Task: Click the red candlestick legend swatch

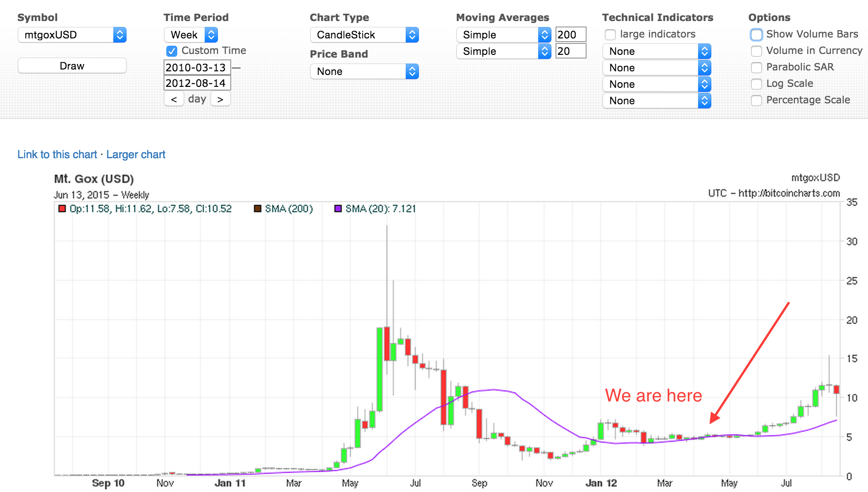Action: click(x=62, y=209)
